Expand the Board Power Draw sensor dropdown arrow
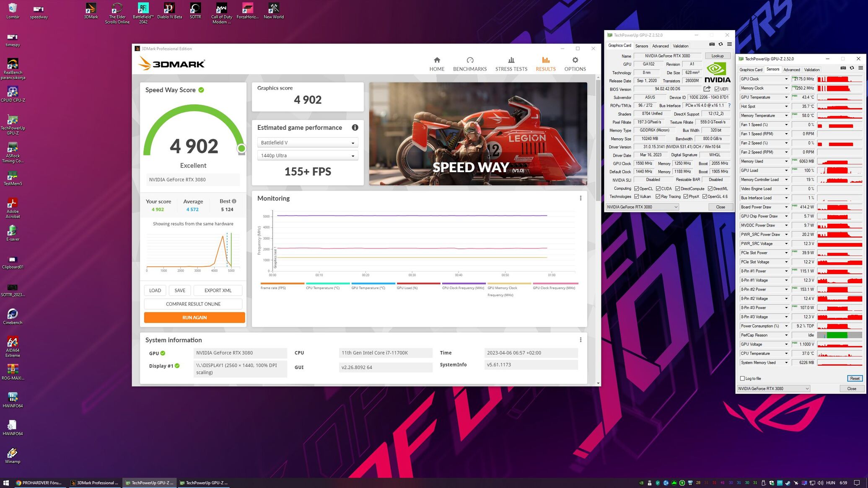The height and width of the screenshot is (488, 868). 786,207
